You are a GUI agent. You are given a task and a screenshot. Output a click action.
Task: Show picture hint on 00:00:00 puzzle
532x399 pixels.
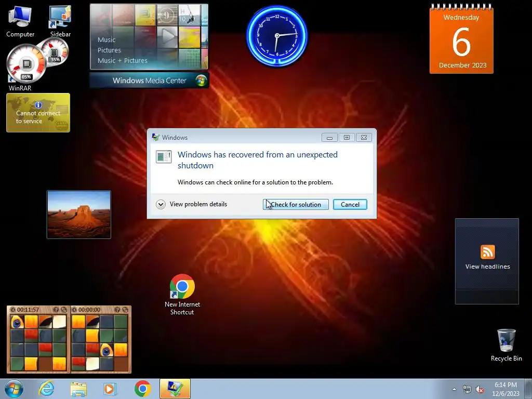(117, 310)
